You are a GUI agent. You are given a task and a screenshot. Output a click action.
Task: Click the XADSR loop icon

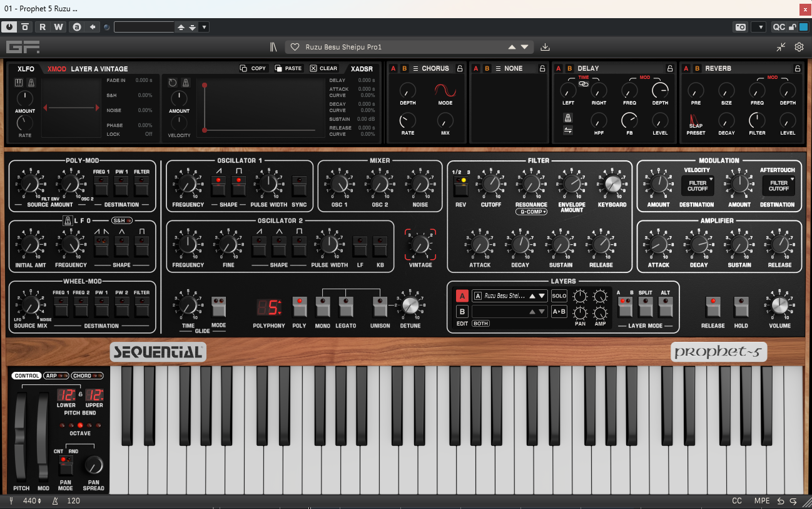173,83
